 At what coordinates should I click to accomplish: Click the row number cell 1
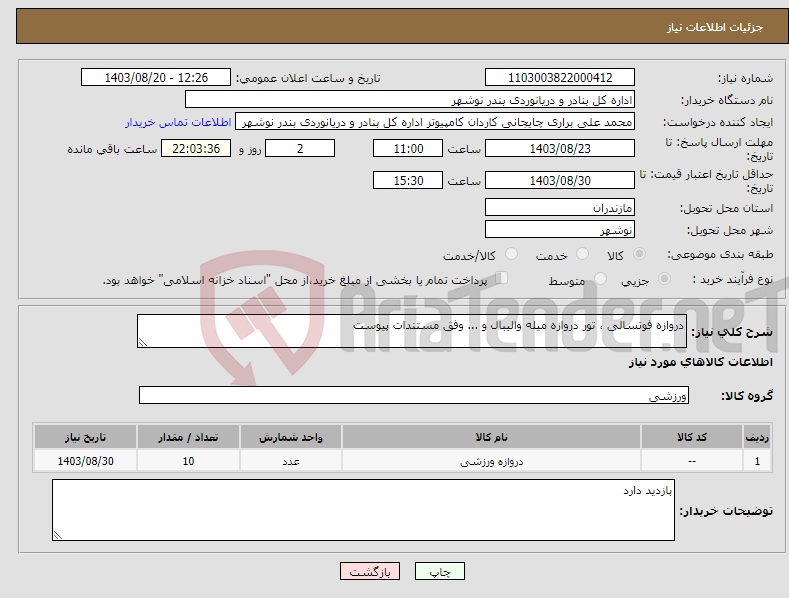coord(757,461)
